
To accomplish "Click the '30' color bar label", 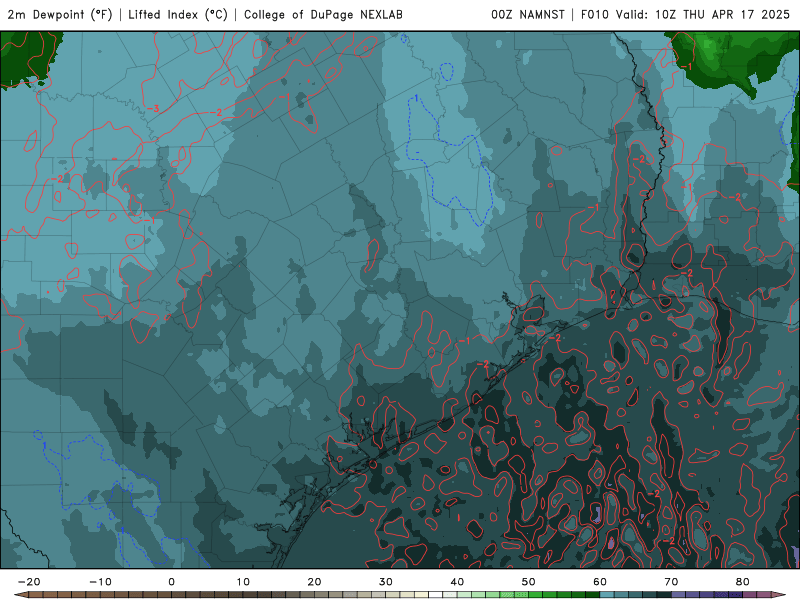I will [x=386, y=582].
